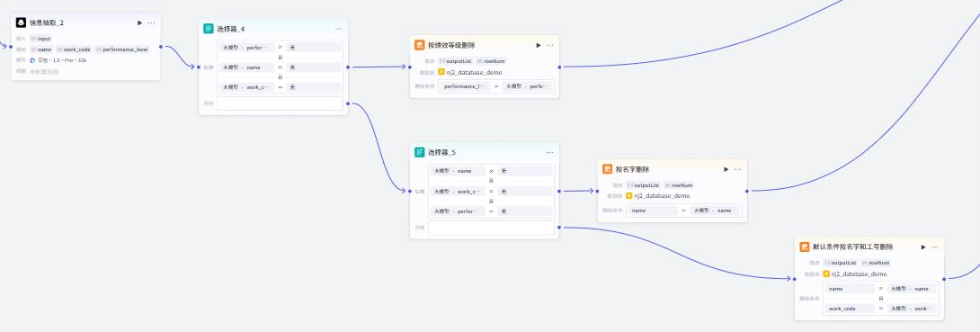Click the work_code output tag in 信息抽取_2

[x=74, y=49]
